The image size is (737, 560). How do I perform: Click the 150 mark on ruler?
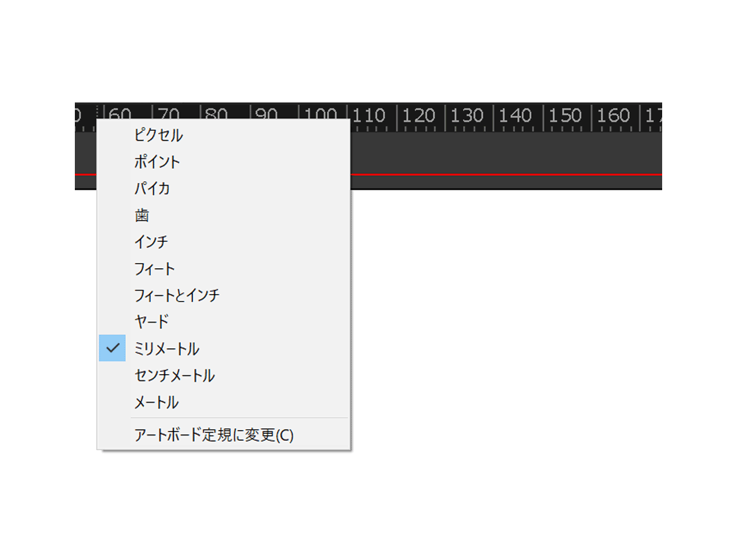pyautogui.click(x=565, y=115)
